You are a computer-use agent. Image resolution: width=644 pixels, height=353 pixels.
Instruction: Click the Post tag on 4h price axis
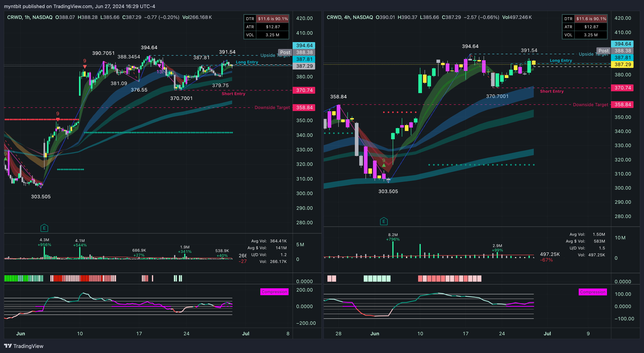[x=603, y=51]
